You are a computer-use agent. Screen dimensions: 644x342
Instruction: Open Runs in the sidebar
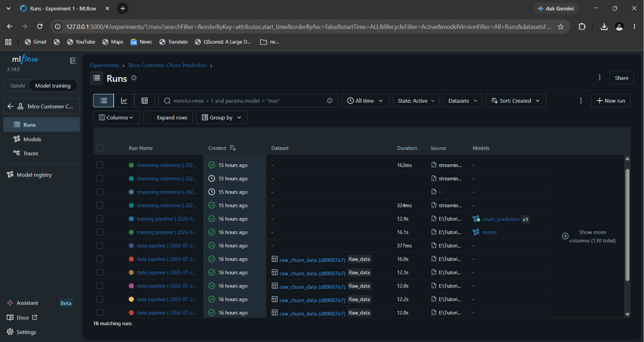[x=42, y=124]
